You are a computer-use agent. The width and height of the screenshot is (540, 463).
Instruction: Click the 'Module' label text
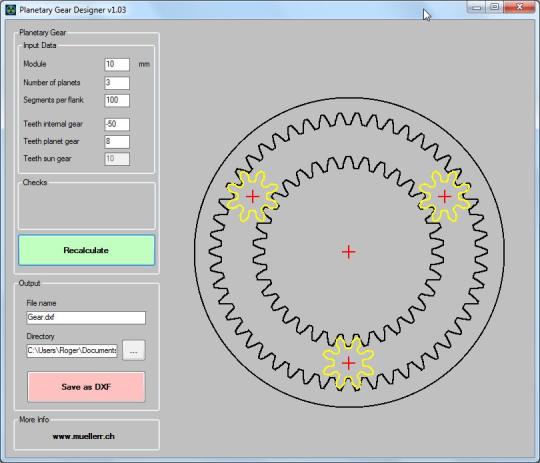pyautogui.click(x=35, y=64)
